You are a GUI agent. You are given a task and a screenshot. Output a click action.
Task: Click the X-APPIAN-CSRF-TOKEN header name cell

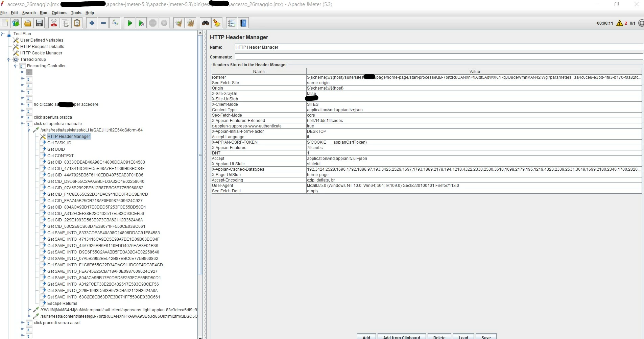259,142
